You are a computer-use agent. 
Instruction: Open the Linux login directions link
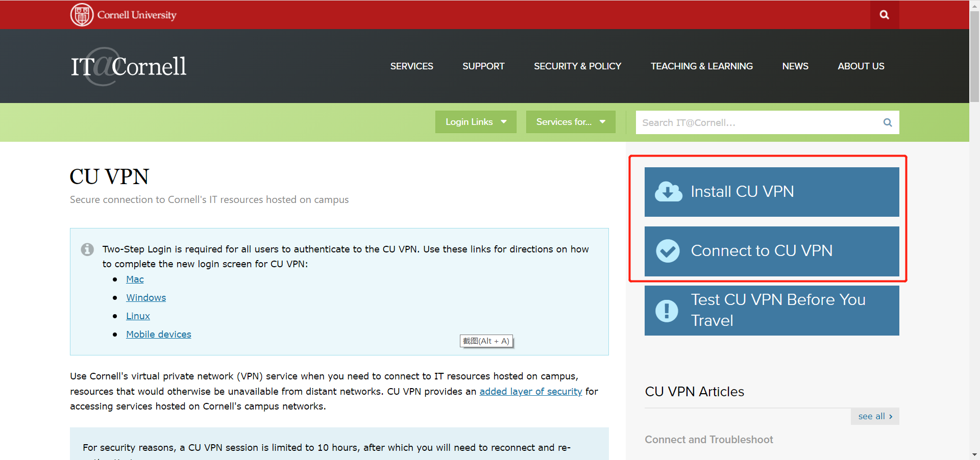tap(138, 316)
